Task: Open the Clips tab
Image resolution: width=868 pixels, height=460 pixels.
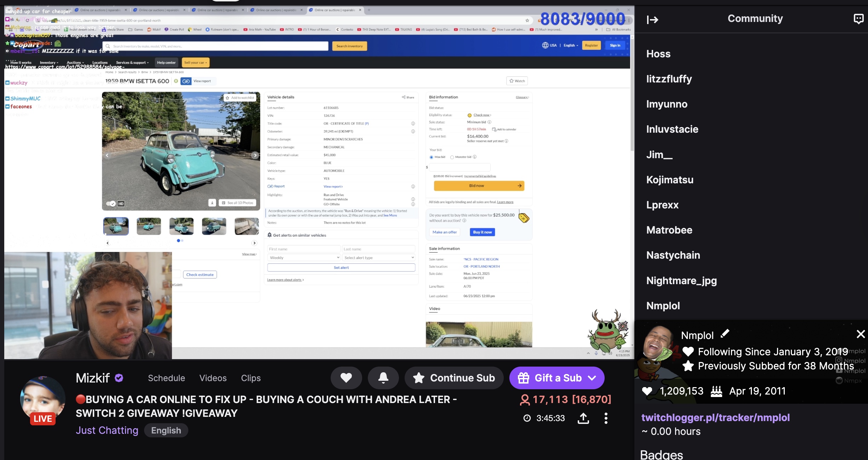Action: [x=251, y=378]
